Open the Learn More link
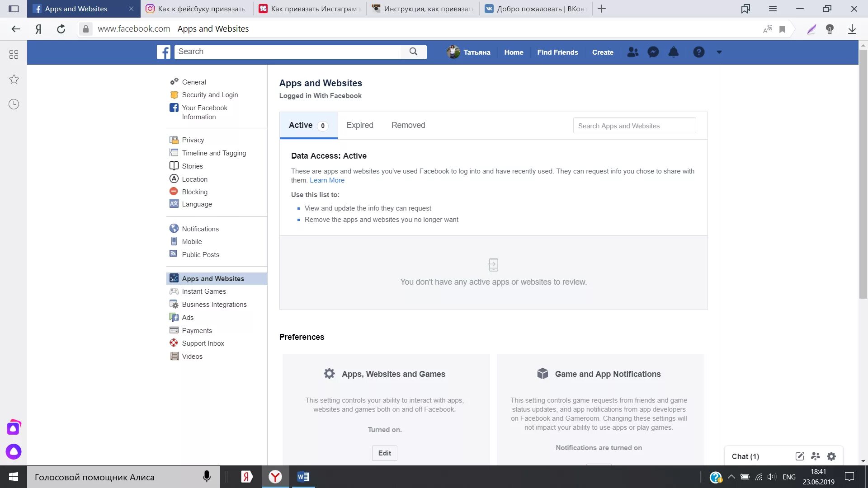The image size is (868, 488). click(x=327, y=180)
